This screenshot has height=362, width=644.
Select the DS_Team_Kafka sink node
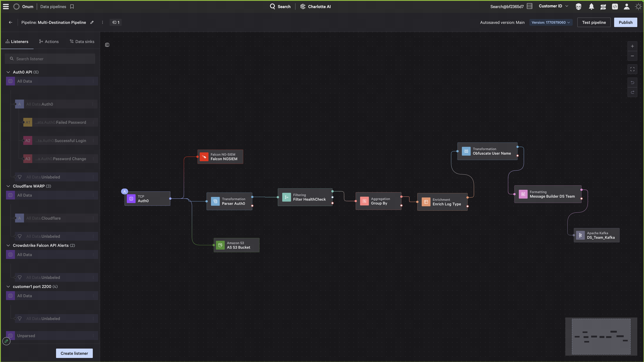coord(597,235)
